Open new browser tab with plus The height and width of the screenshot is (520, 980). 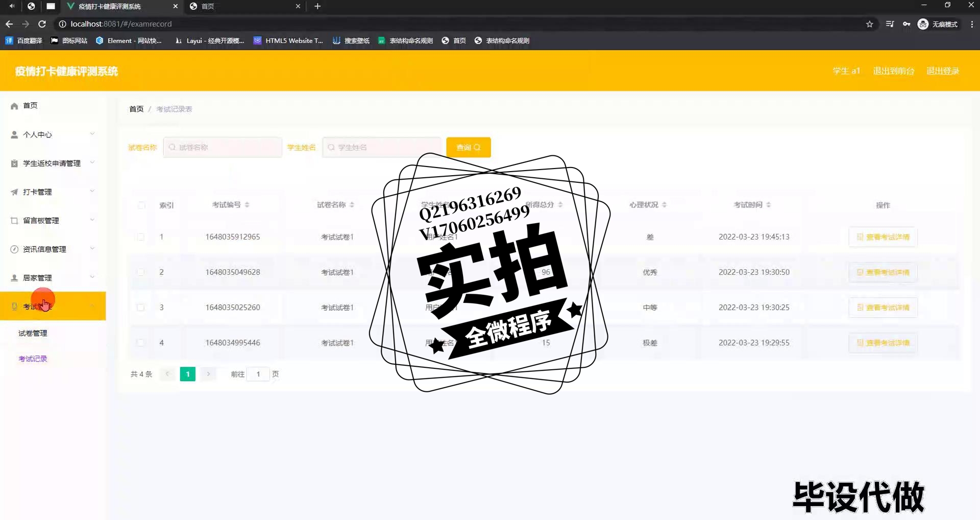coord(317,6)
